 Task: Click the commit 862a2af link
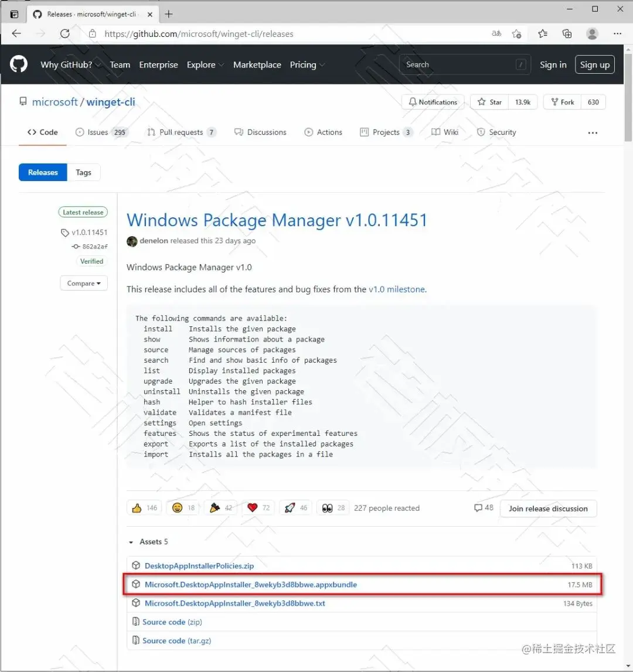[90, 247]
